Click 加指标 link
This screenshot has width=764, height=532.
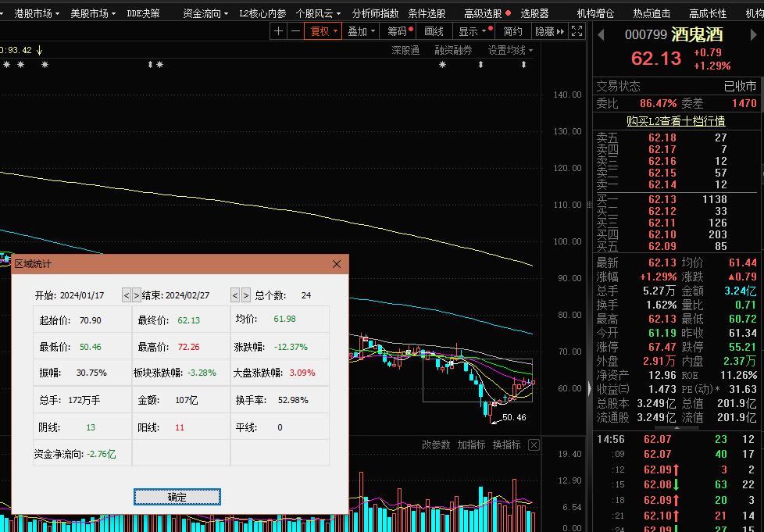tap(471, 445)
